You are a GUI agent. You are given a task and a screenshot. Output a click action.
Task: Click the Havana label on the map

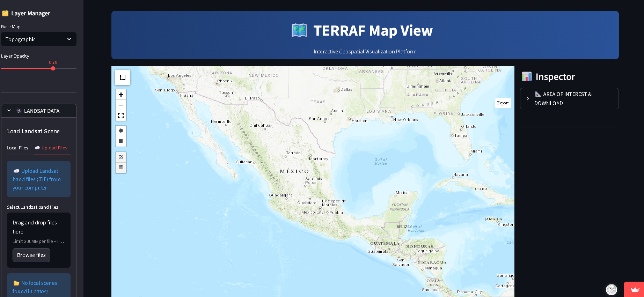(460, 175)
